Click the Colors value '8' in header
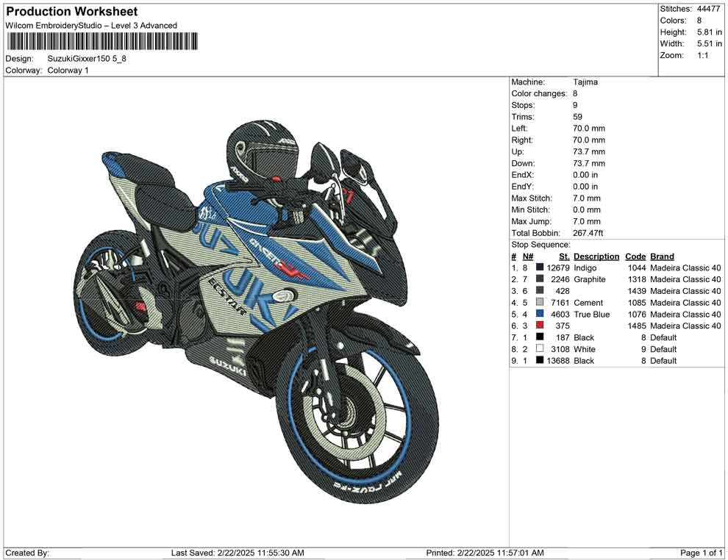728x560 pixels. point(699,21)
